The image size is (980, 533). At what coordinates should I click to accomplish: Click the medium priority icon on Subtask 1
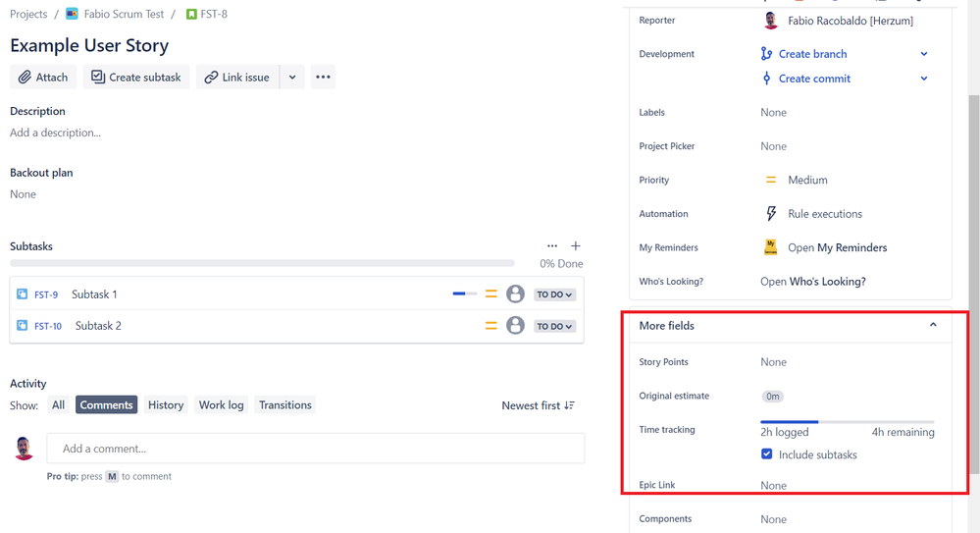point(491,293)
